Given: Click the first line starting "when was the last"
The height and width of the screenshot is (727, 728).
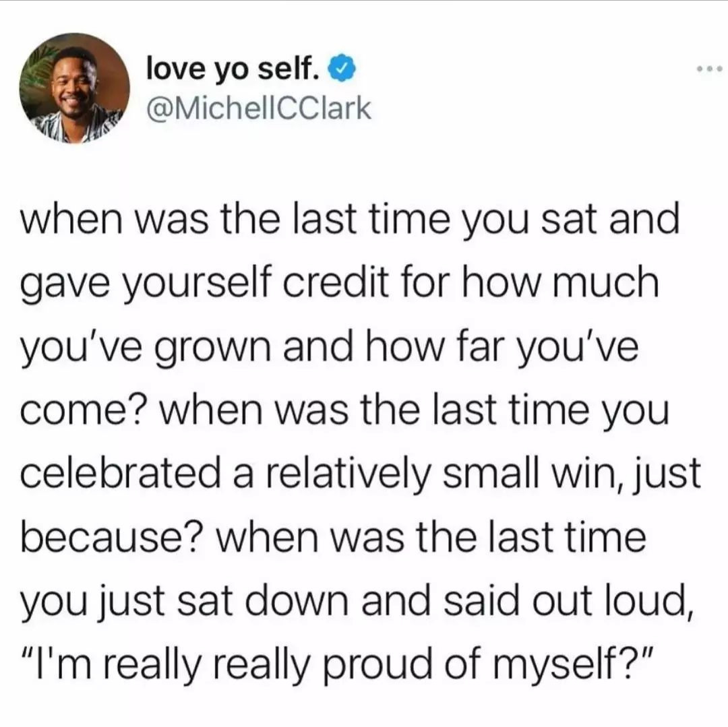Looking at the screenshot, I should point(351,222).
